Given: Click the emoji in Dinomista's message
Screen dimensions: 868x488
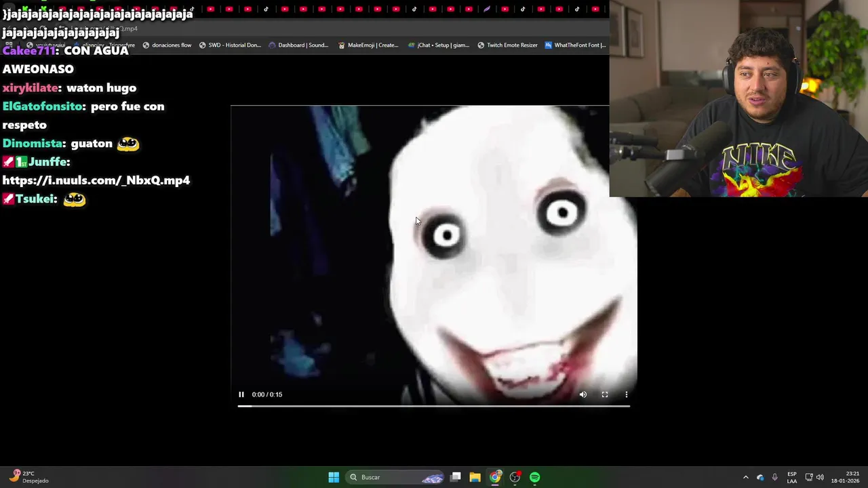Looking at the screenshot, I should tap(128, 144).
